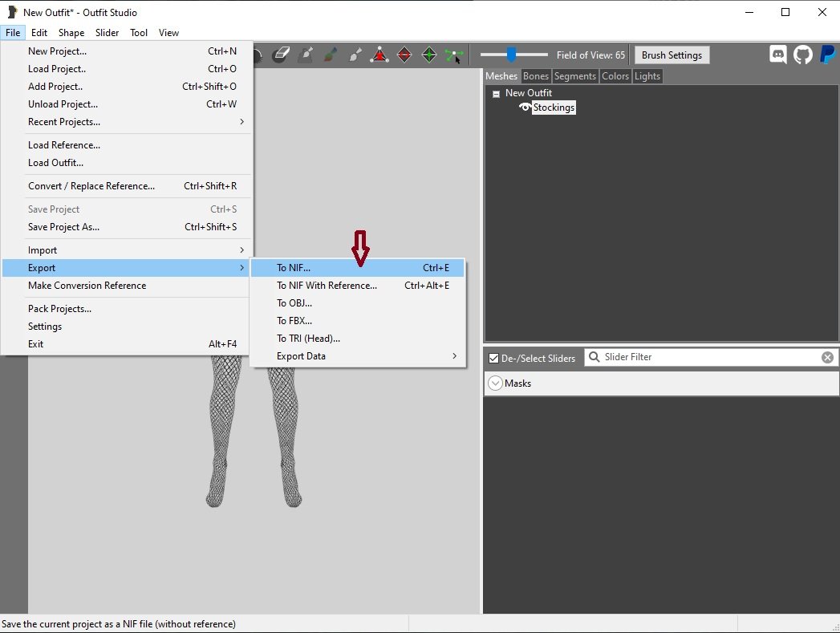
Task: Click the PayPal donate icon
Action: pyautogui.click(x=827, y=55)
